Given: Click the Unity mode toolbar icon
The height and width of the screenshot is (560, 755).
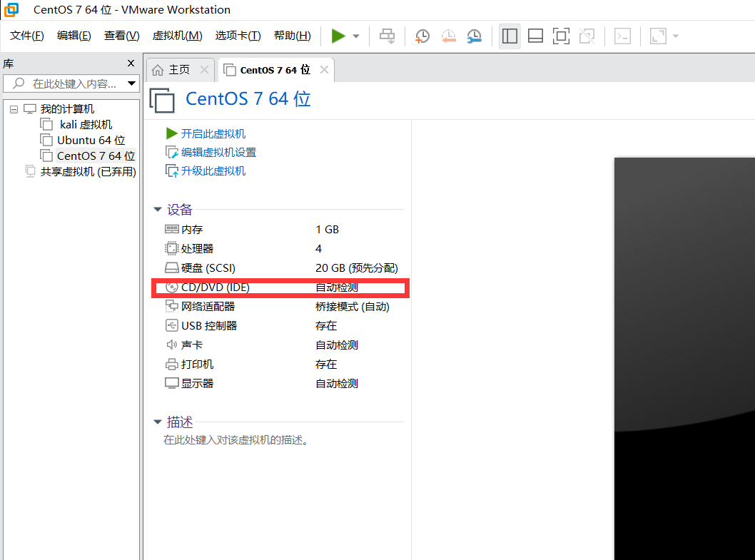Looking at the screenshot, I should coord(587,36).
